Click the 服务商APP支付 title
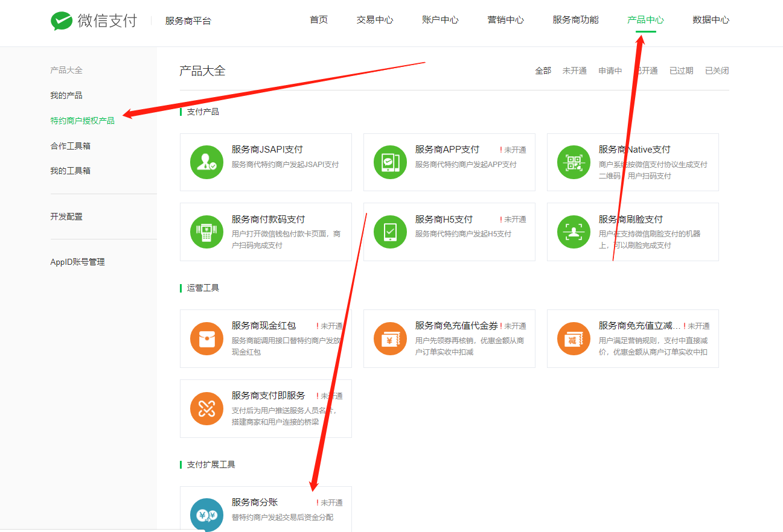 (x=447, y=150)
